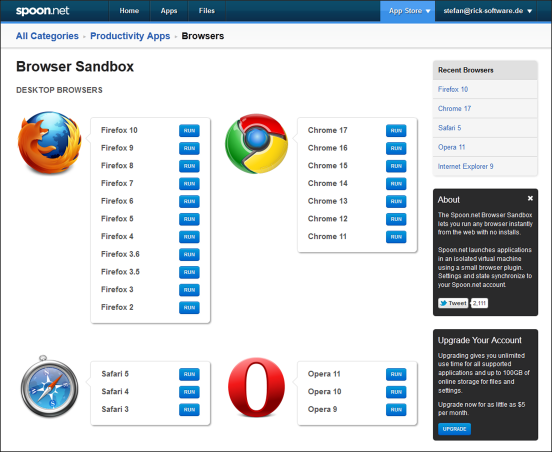The height and width of the screenshot is (452, 552).
Task: Run Firefox 9
Action: [189, 148]
